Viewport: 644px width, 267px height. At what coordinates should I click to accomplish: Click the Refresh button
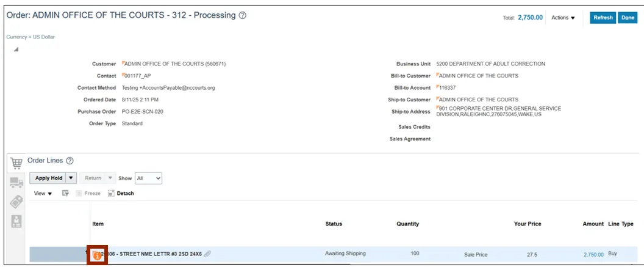coord(603,18)
